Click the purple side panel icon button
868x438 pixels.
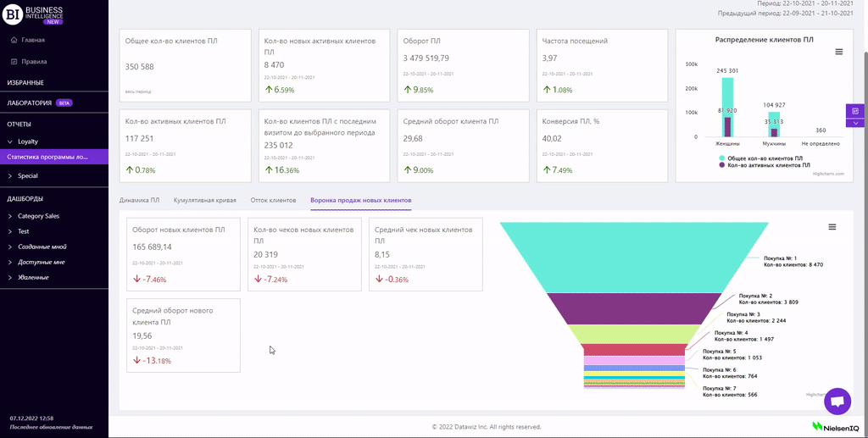855,111
